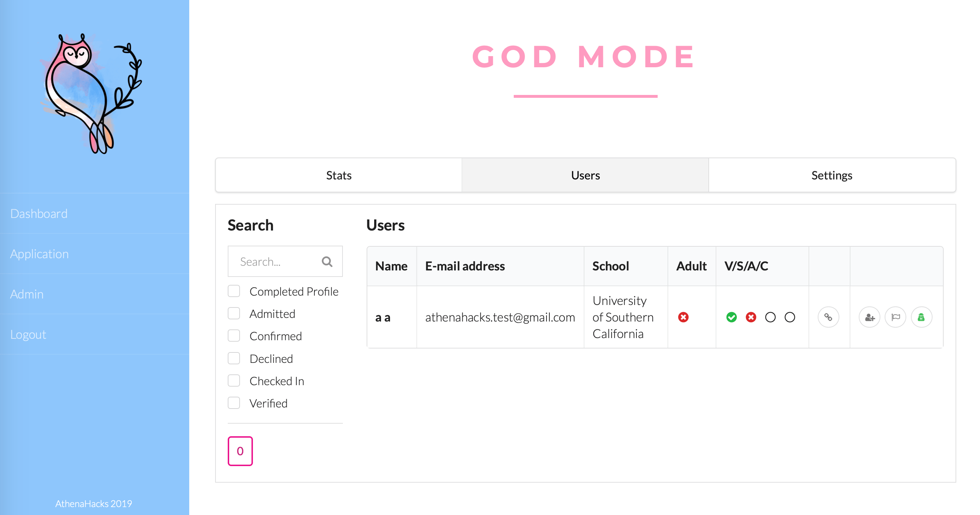Viewport: 980px width, 515px height.
Task: Enable the Declined filter
Action: pos(233,358)
